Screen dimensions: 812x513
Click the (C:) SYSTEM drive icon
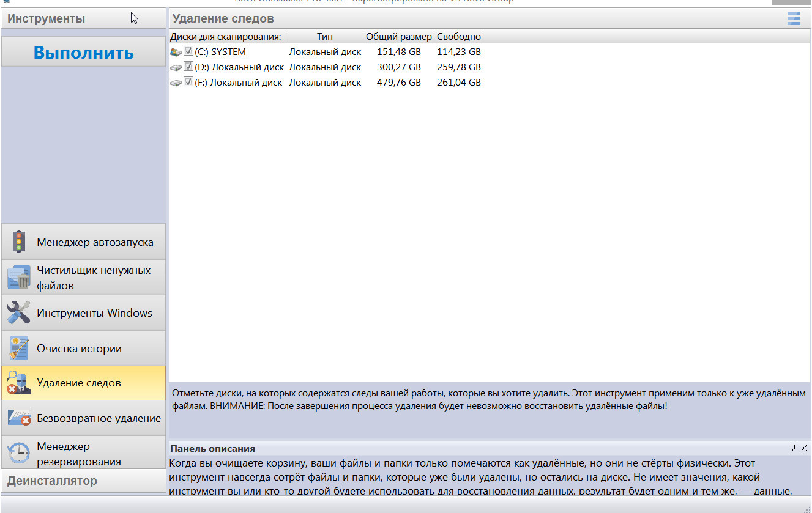coord(176,52)
